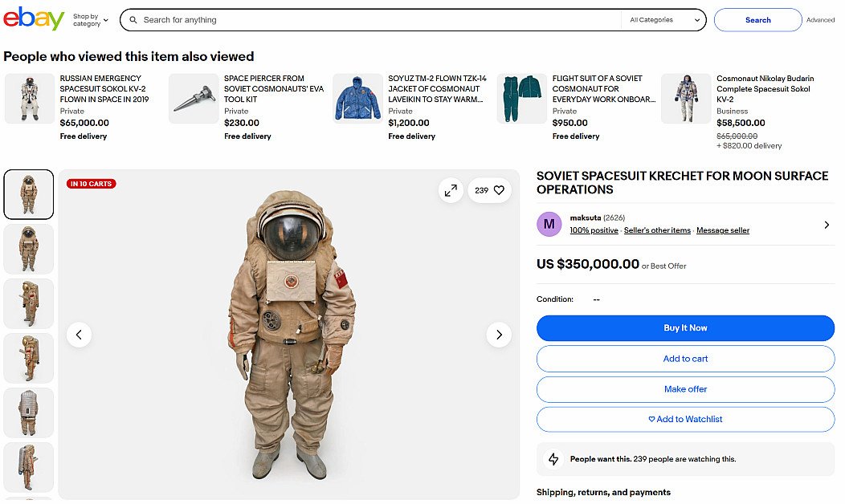Open Space Piercer EVA tool kit listing
845x504 pixels.
point(273,89)
